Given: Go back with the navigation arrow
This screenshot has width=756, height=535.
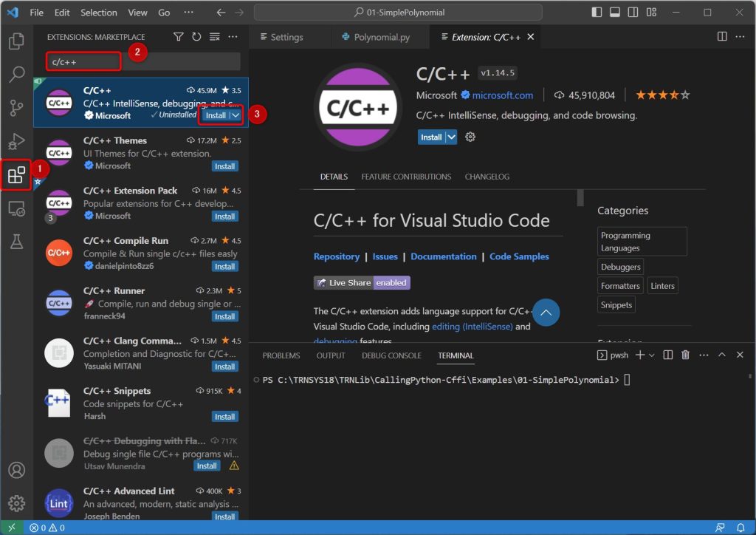Looking at the screenshot, I should 221,13.
